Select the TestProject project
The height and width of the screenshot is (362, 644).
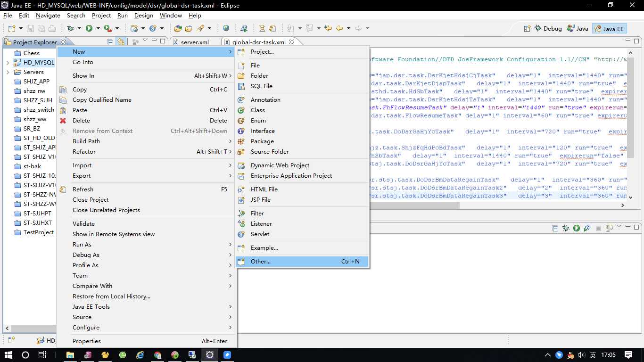[x=39, y=232]
